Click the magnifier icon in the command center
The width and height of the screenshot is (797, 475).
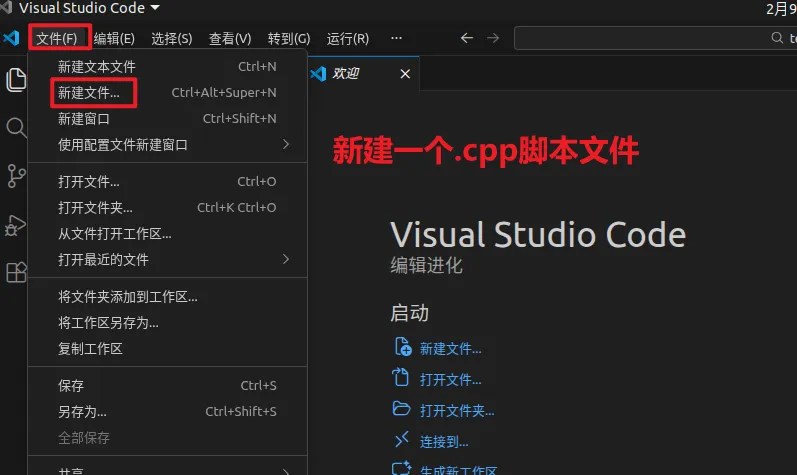coord(777,38)
